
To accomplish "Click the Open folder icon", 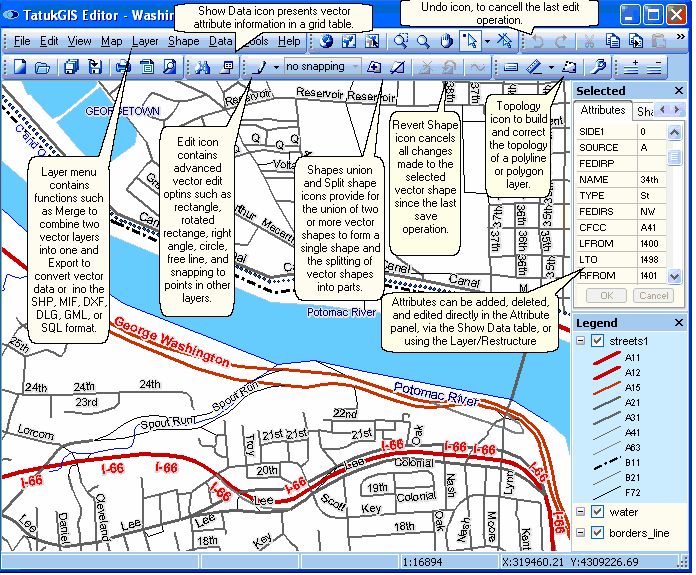I will 42,67.
